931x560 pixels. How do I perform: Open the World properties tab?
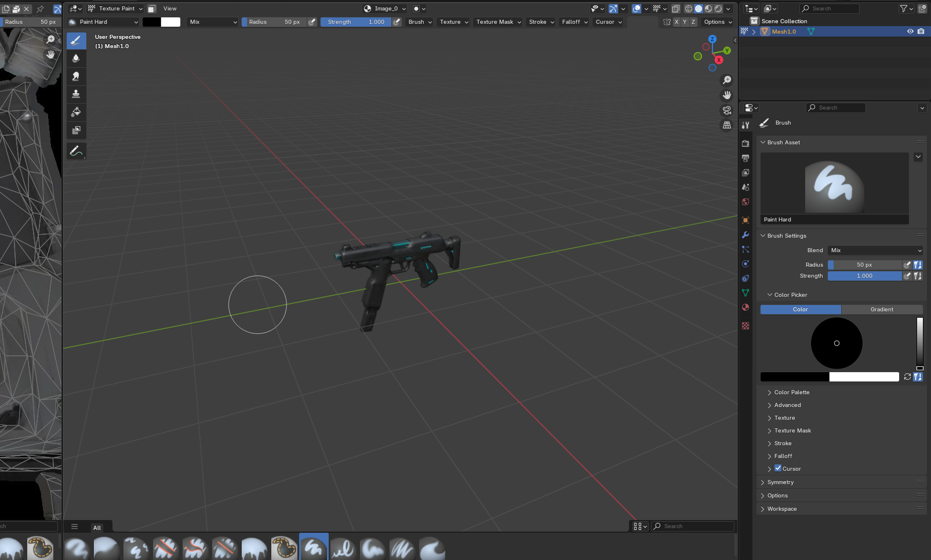[x=745, y=202]
